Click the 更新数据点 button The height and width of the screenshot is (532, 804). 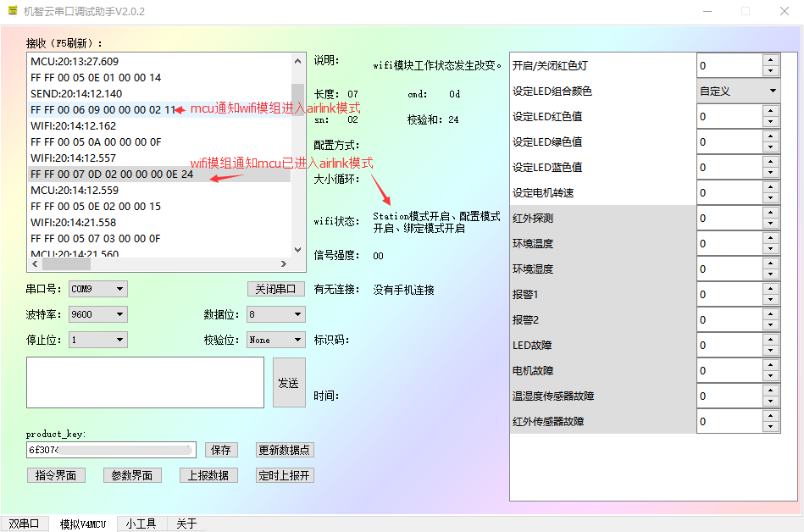pyautogui.click(x=286, y=450)
